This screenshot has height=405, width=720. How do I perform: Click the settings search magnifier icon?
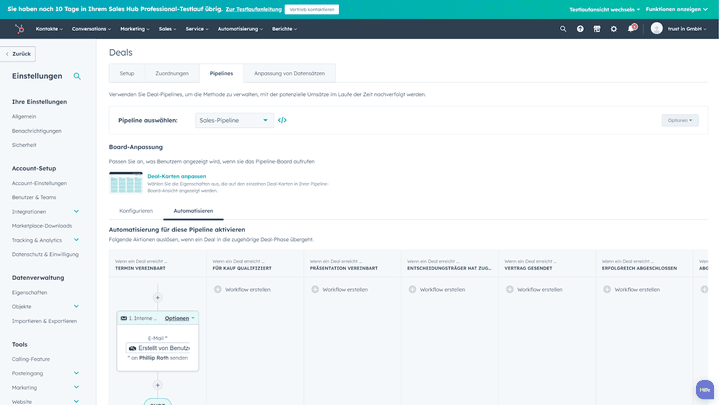[x=77, y=76]
